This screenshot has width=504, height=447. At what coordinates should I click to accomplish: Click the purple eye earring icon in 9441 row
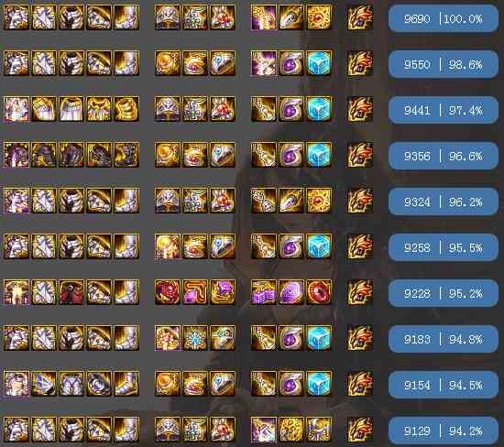pos(291,109)
